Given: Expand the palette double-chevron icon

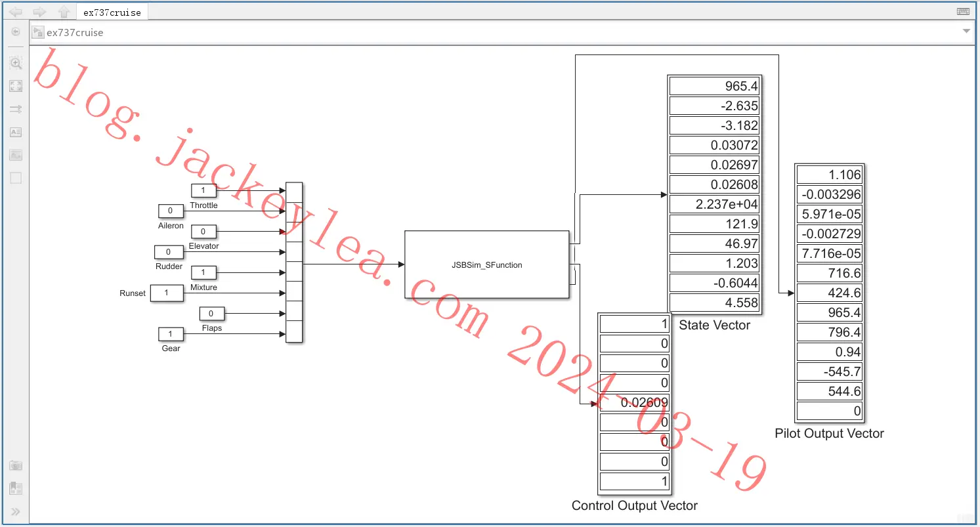Looking at the screenshot, I should click(x=16, y=511).
